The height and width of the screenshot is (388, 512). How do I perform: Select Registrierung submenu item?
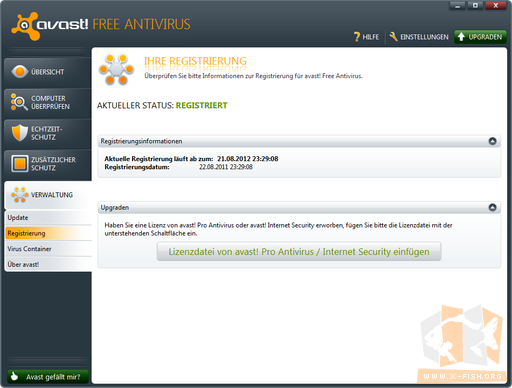pyautogui.click(x=48, y=233)
